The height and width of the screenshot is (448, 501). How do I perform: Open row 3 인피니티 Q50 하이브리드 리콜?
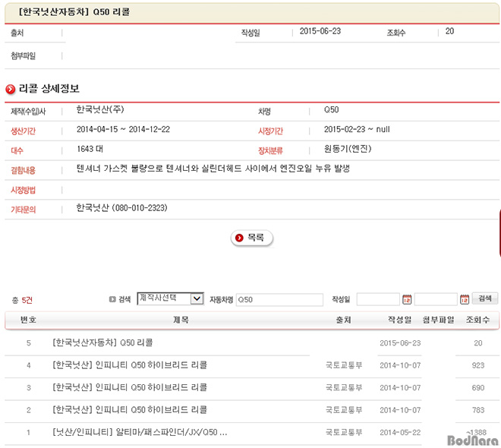[130, 387]
